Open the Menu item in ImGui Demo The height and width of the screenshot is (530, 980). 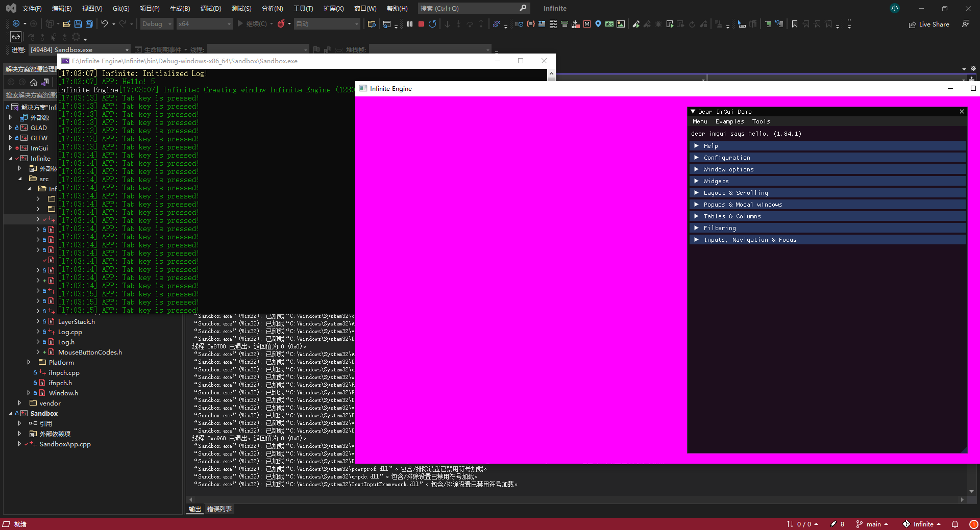[x=700, y=121]
